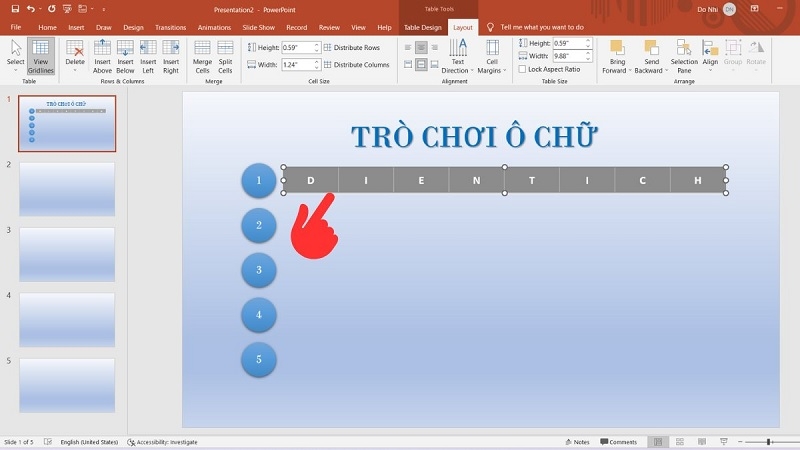Switch to the Table Design tab
This screenshot has width=800, height=450.
tap(422, 27)
